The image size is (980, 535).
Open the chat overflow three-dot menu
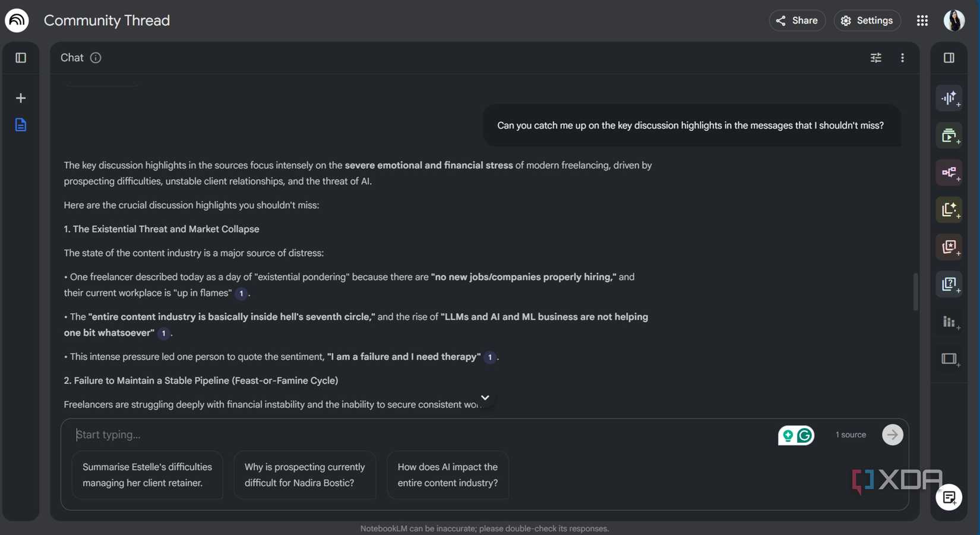902,57
